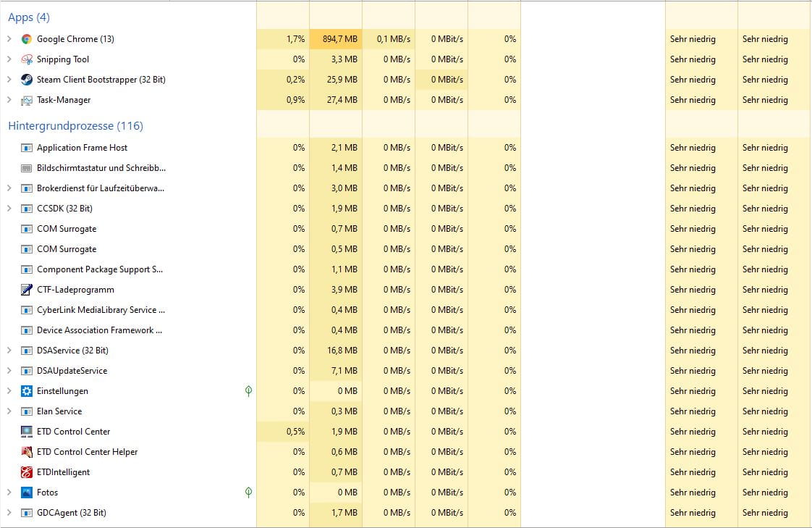Click the Apps (4) group header
This screenshot has width=812, height=528.
pyautogui.click(x=29, y=17)
